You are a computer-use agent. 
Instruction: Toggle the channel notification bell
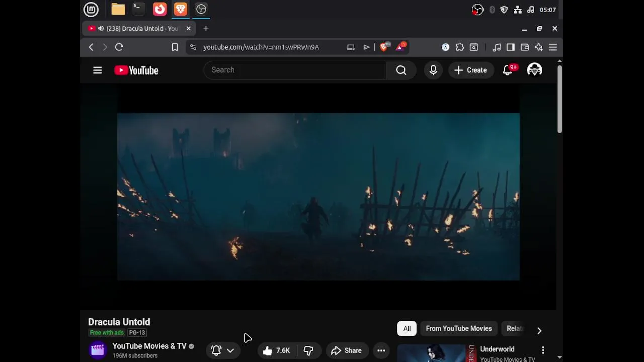[216, 351]
